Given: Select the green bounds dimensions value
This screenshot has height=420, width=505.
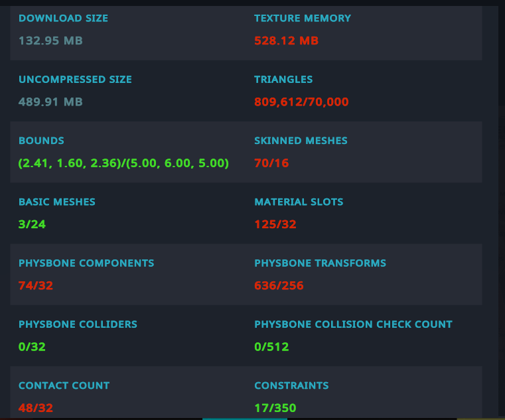Looking at the screenshot, I should [123, 163].
